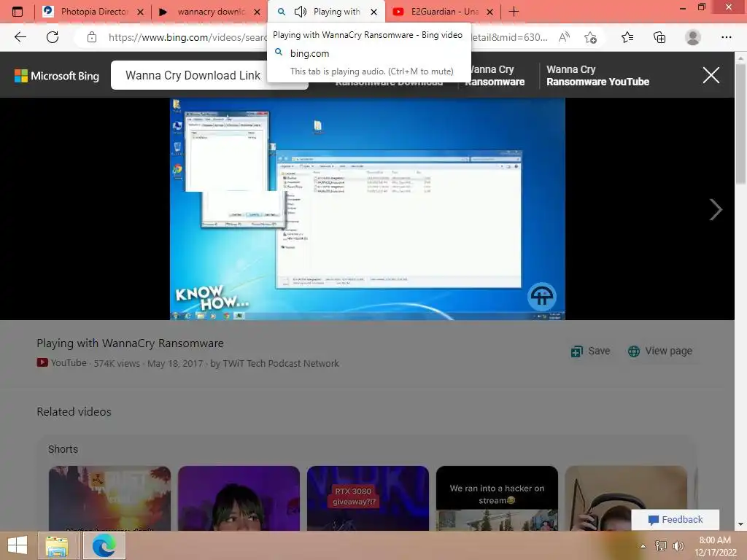
Task: Open the Windows Start button
Action: [18, 545]
